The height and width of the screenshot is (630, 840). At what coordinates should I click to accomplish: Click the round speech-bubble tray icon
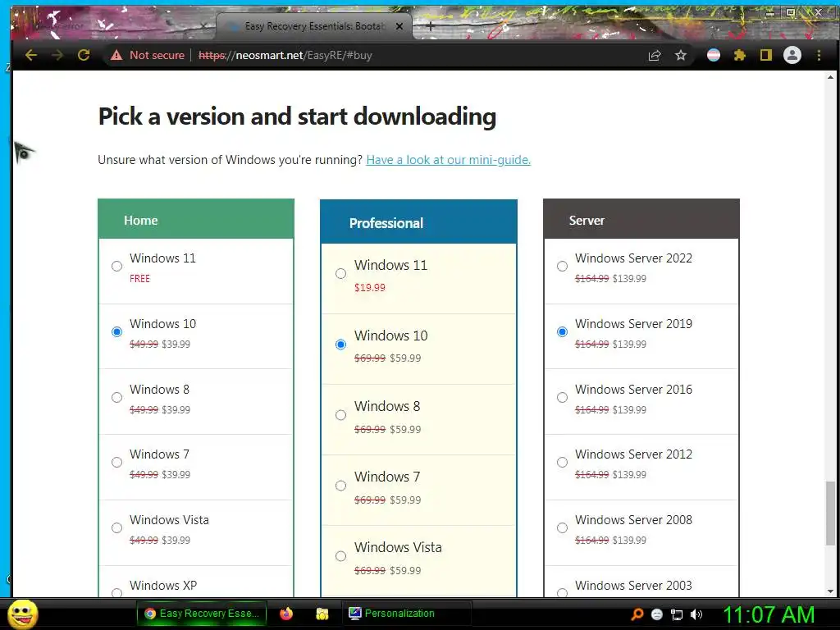(x=657, y=614)
